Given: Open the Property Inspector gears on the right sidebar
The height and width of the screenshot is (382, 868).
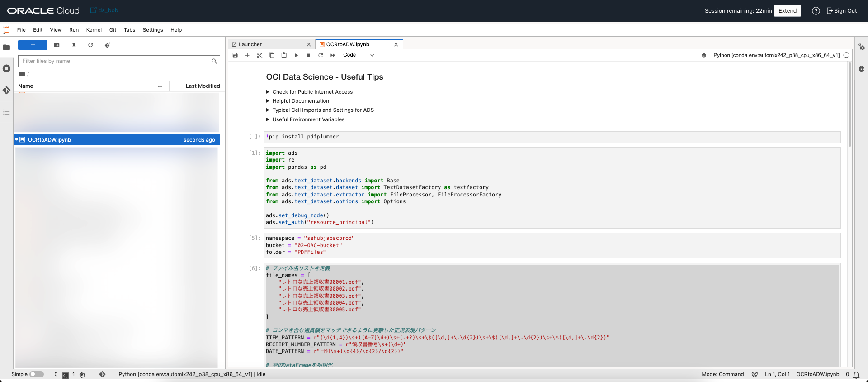Looking at the screenshot, I should (861, 47).
